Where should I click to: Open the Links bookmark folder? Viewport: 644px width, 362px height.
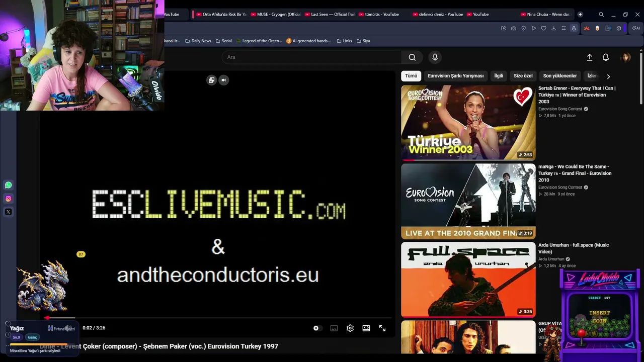[344, 41]
